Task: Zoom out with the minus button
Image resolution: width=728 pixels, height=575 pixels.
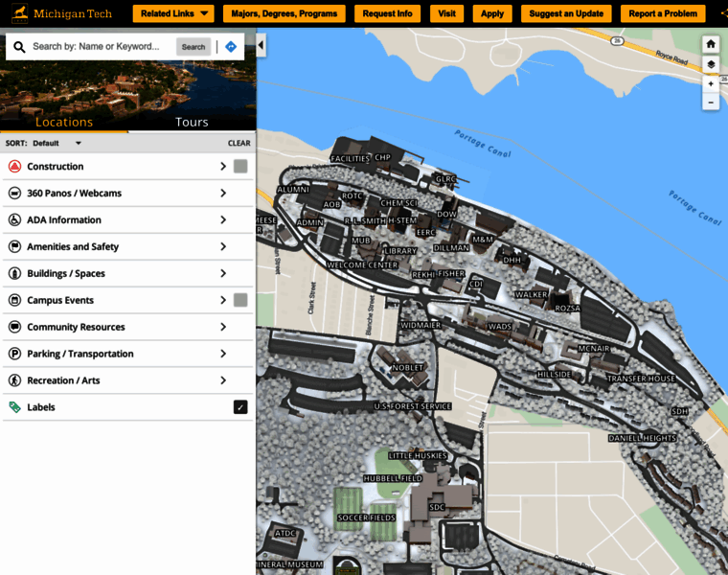Action: pos(711,102)
